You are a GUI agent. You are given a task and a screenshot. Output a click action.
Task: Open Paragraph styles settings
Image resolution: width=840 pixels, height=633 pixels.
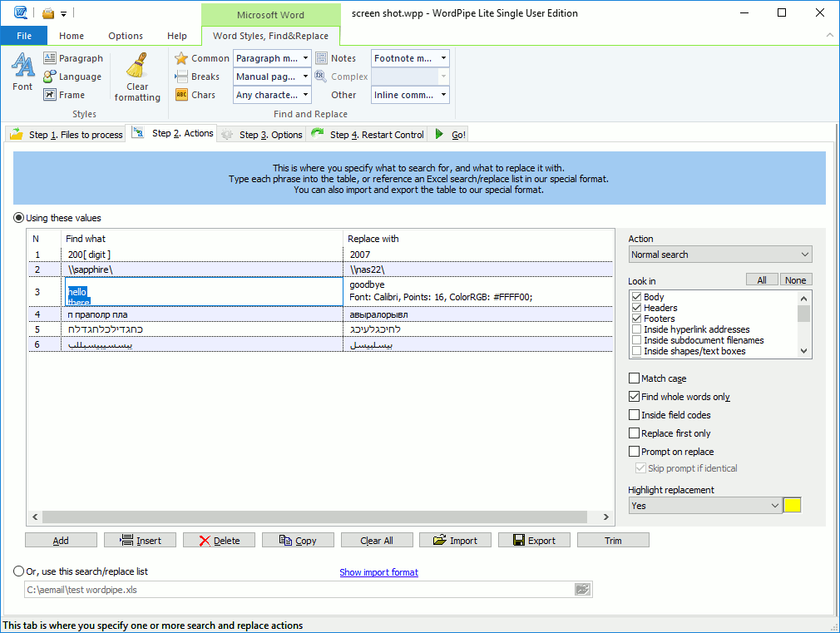(73, 58)
